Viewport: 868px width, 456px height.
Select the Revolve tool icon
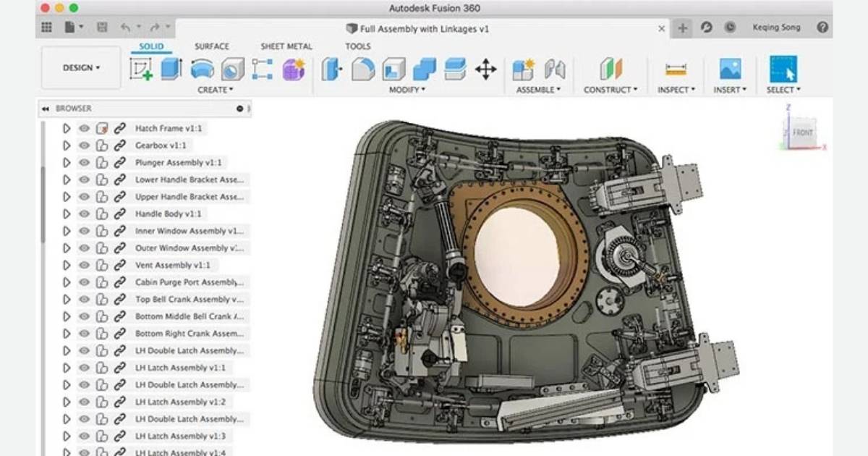click(202, 69)
